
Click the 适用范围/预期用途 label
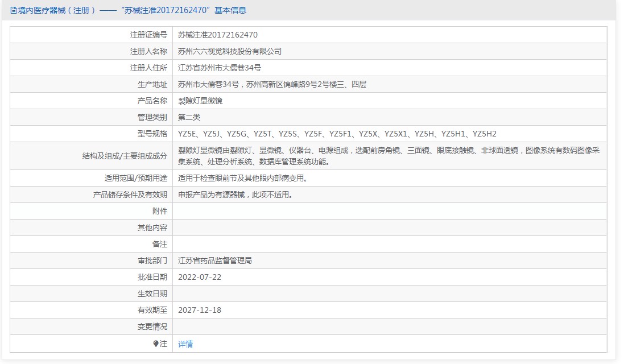tap(136, 178)
